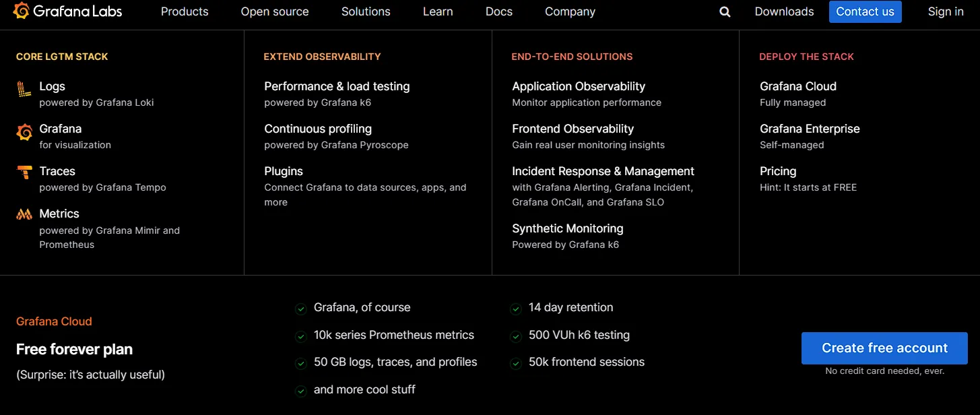Viewport: 980px width, 415px height.
Task: Click DEPLOY THE STACK heading
Action: [806, 57]
